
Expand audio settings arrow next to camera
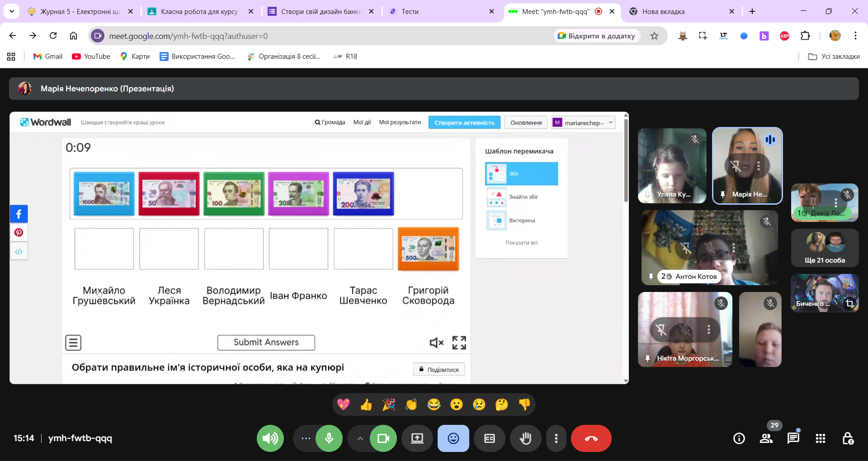[x=360, y=438]
